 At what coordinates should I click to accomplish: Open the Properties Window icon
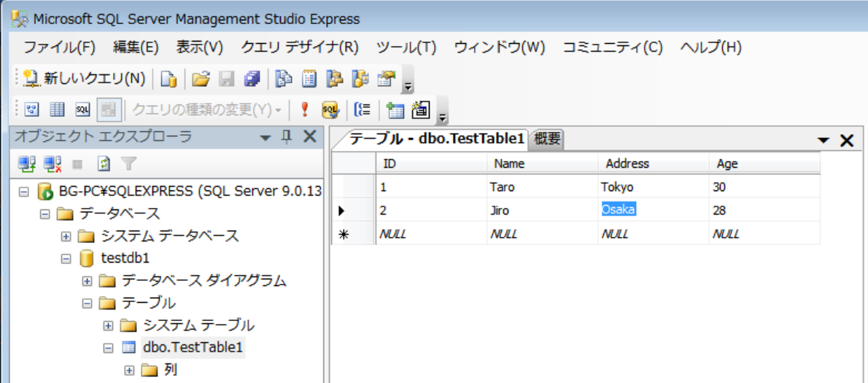(x=385, y=80)
